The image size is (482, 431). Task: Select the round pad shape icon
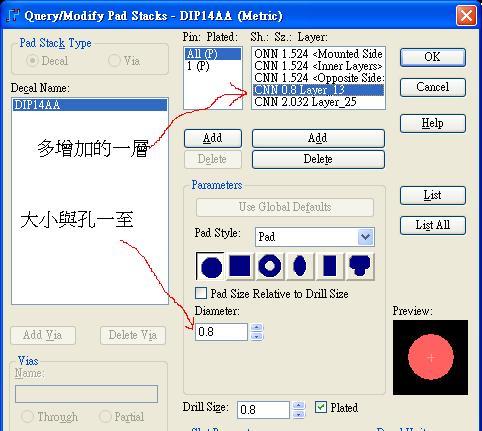tap(211, 266)
